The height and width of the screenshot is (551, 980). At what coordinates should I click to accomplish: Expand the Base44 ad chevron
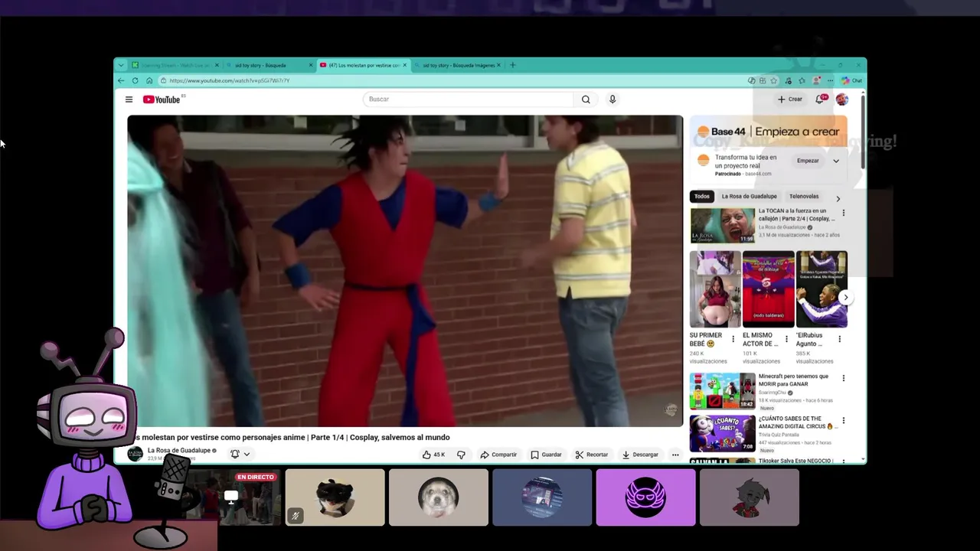pyautogui.click(x=836, y=161)
